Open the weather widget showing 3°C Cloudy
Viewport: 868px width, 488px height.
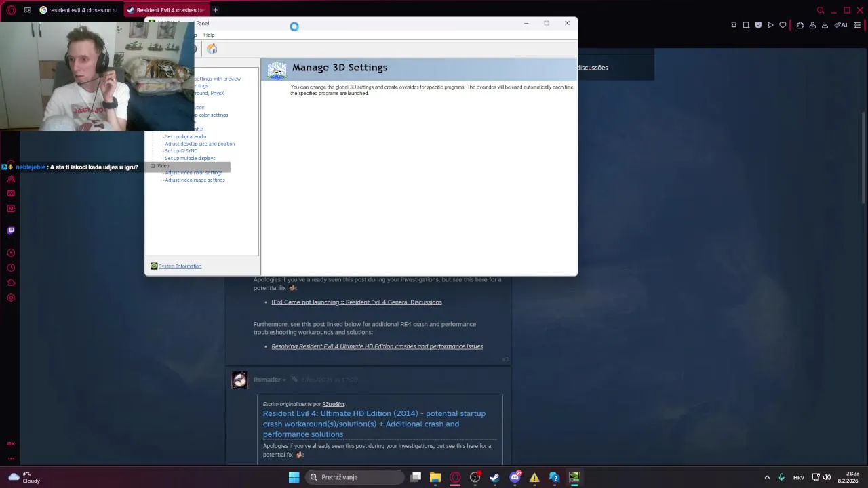point(24,477)
